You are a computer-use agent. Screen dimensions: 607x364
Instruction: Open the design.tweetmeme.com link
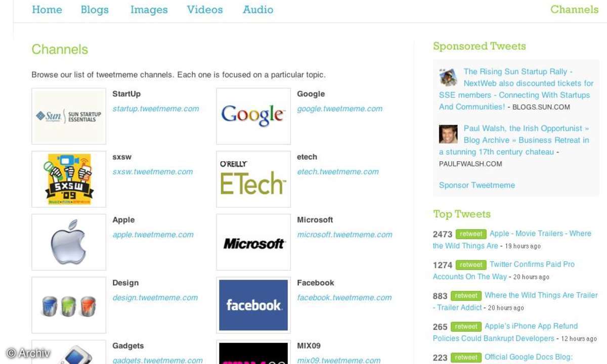[x=155, y=298]
